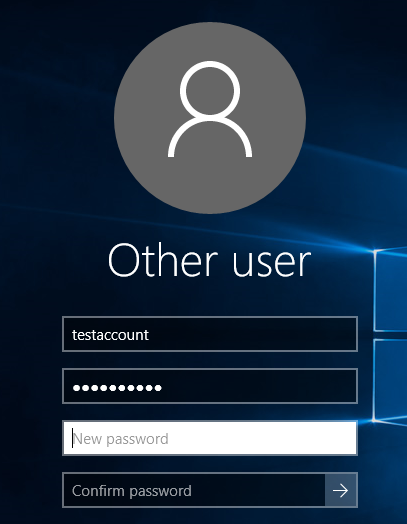Click the Confirm password placeholder text
The image size is (407, 524).
pos(132,491)
